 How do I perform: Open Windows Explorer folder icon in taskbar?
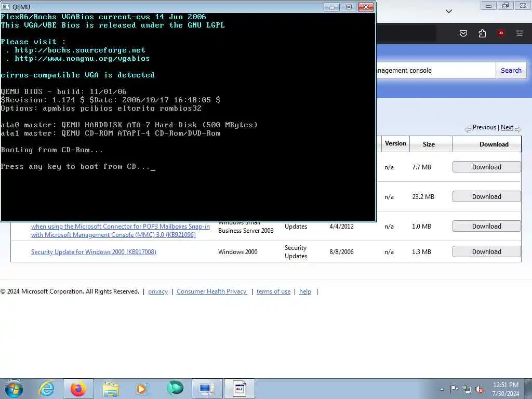click(111, 389)
